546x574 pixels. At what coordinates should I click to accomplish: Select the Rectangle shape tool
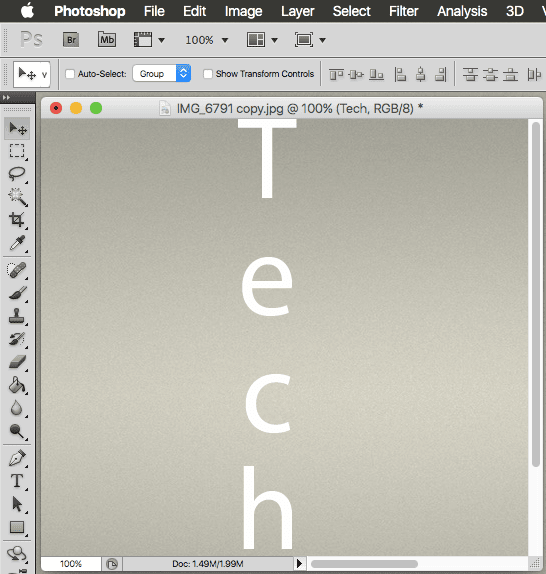pos(17,527)
